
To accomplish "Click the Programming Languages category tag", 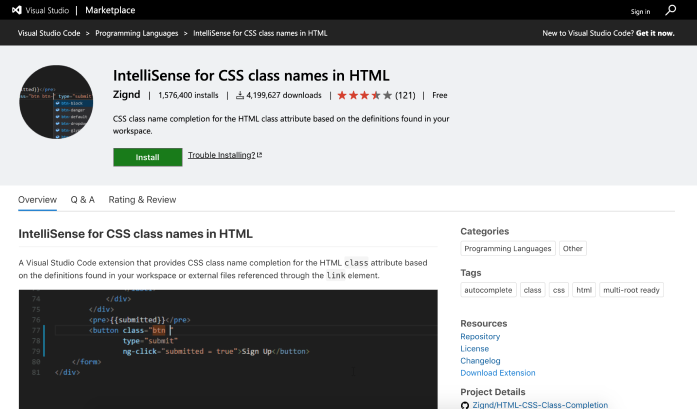I will click(508, 249).
